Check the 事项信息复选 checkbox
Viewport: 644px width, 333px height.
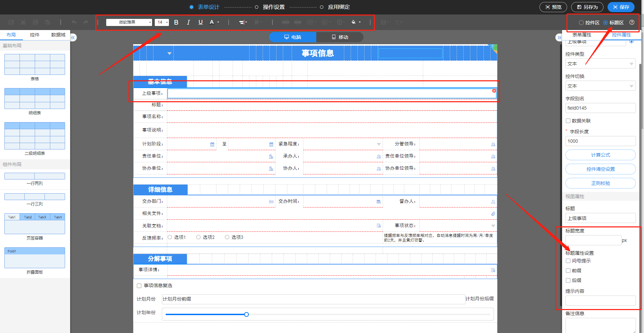click(139, 286)
